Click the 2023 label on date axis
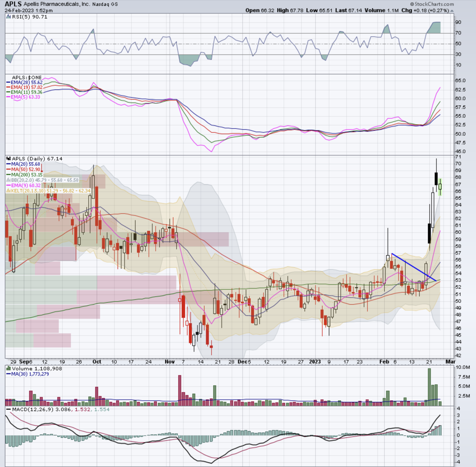 pos(315,362)
